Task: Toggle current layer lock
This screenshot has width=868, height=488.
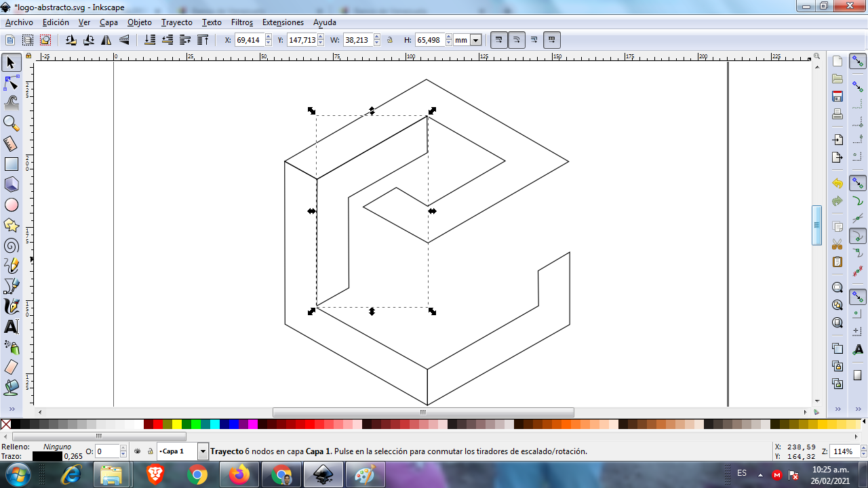Action: point(151,451)
